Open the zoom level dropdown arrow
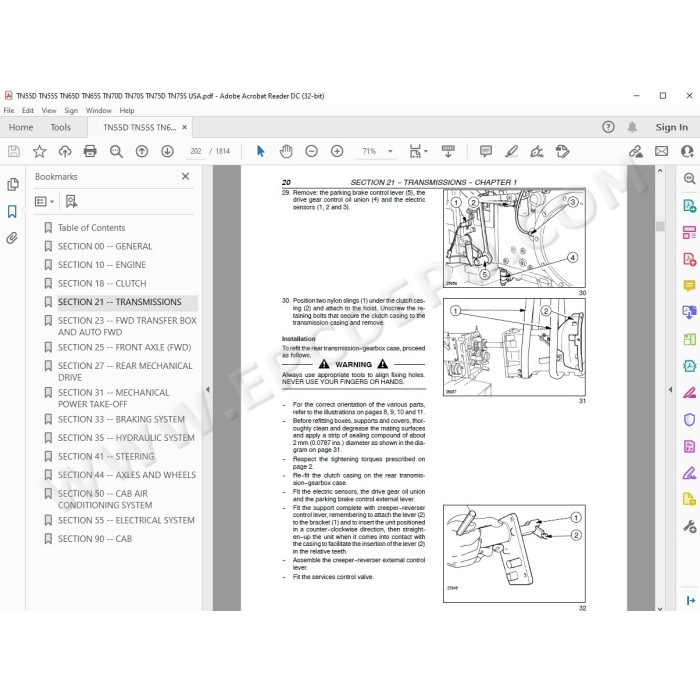 pos(390,151)
